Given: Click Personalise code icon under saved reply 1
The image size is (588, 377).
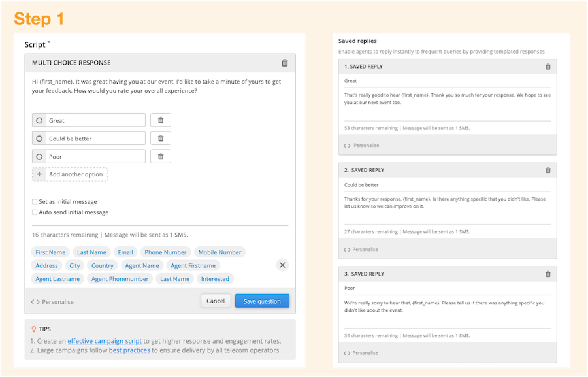Looking at the screenshot, I should [347, 146].
